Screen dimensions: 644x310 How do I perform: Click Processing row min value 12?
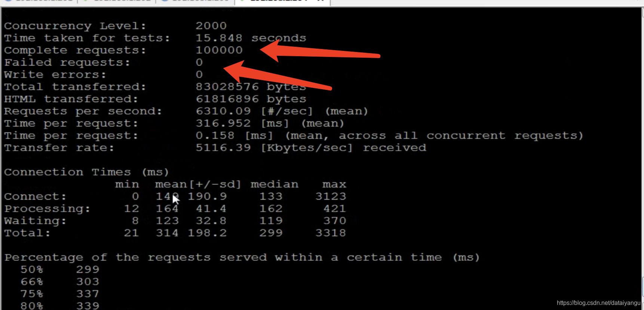coord(131,209)
